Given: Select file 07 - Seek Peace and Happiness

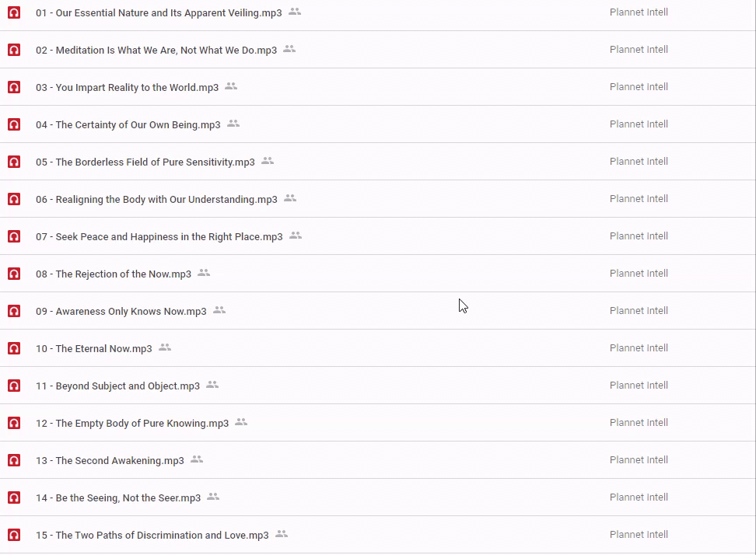Looking at the screenshot, I should [x=159, y=236].
